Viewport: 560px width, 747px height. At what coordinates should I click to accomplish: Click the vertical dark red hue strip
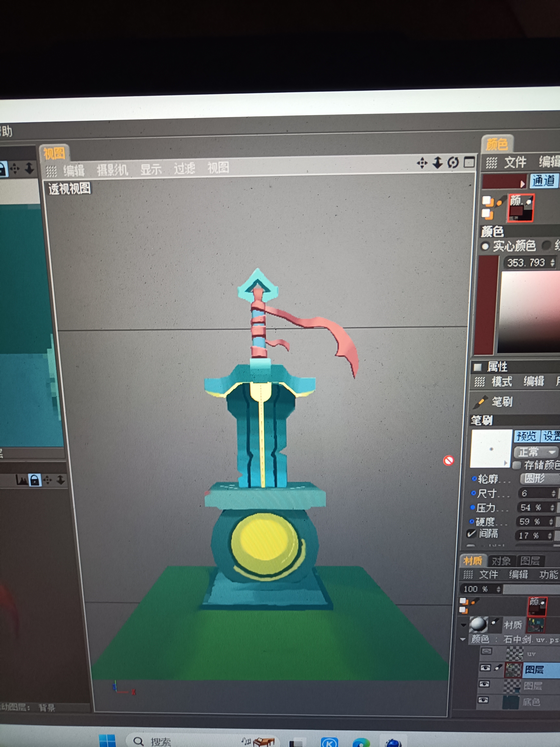coord(486,305)
